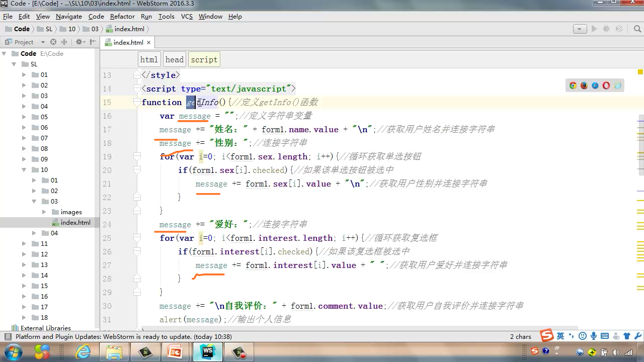The width and height of the screenshot is (644, 362).
Task: Open Sogou soft keyboard icon
Action: (x=605, y=336)
